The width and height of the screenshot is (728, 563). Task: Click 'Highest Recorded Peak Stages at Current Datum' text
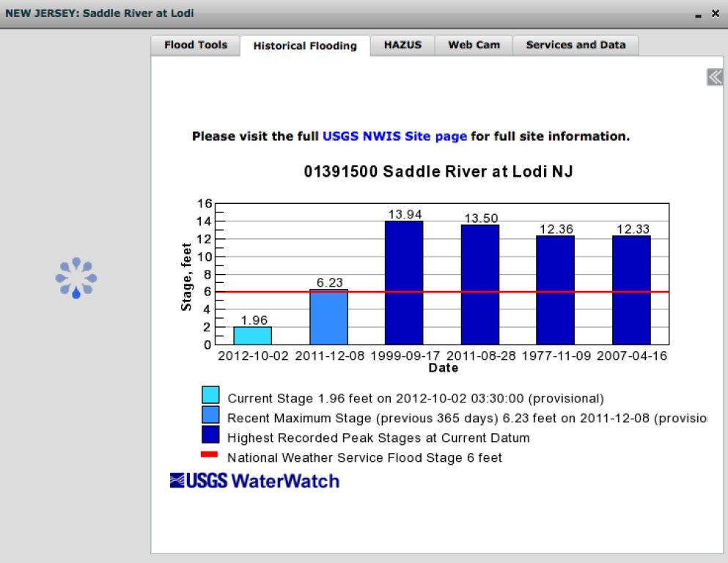click(378, 438)
